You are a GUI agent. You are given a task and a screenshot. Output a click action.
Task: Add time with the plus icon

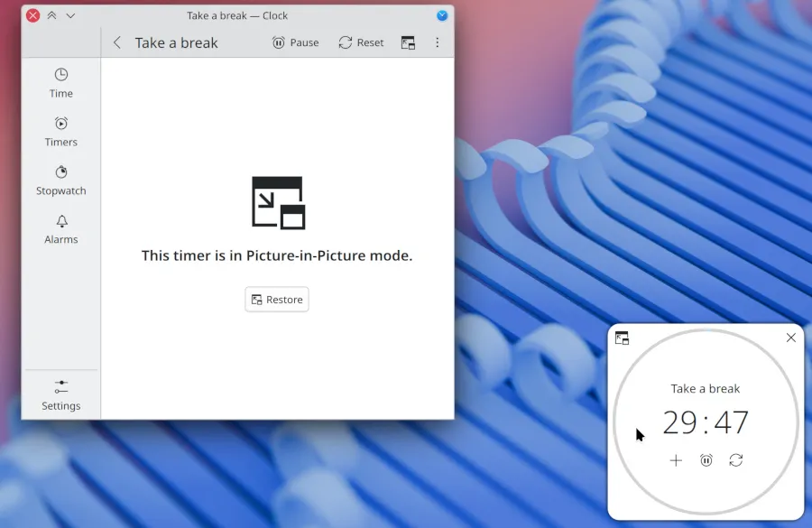tap(676, 460)
